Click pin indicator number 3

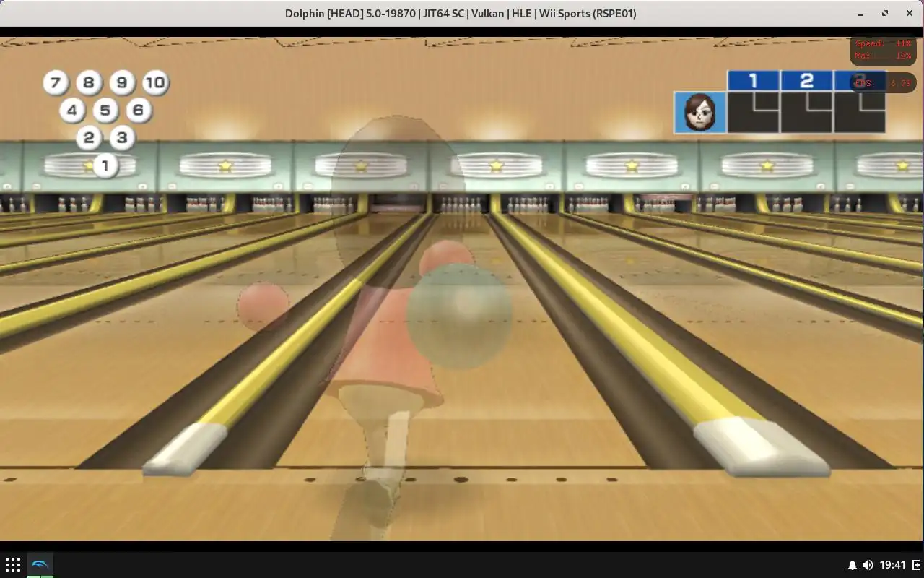[x=122, y=137]
